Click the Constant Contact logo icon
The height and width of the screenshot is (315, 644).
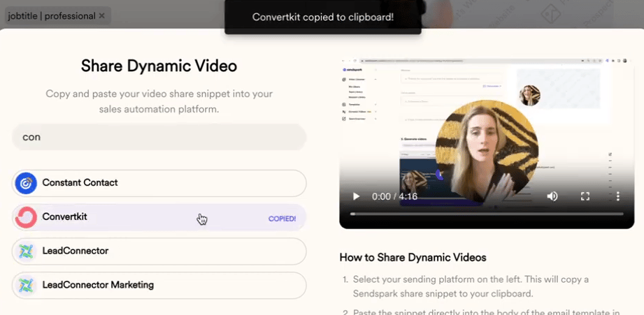point(26,183)
